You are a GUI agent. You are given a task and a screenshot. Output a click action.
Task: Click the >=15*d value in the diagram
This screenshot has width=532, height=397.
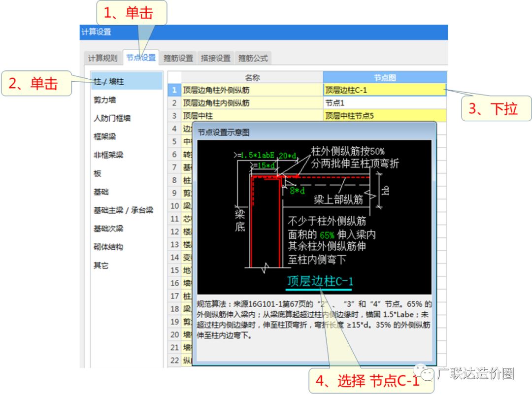[263, 165]
